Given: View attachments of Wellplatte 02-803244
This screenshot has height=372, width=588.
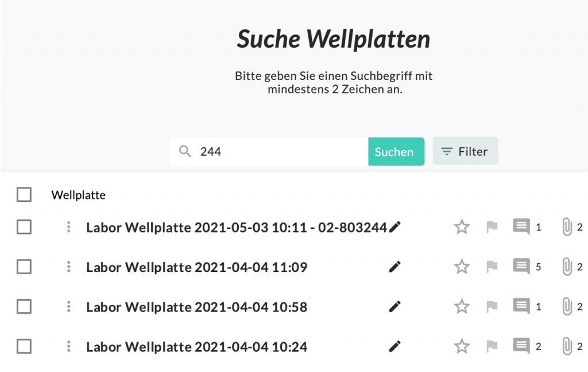Looking at the screenshot, I should [567, 227].
